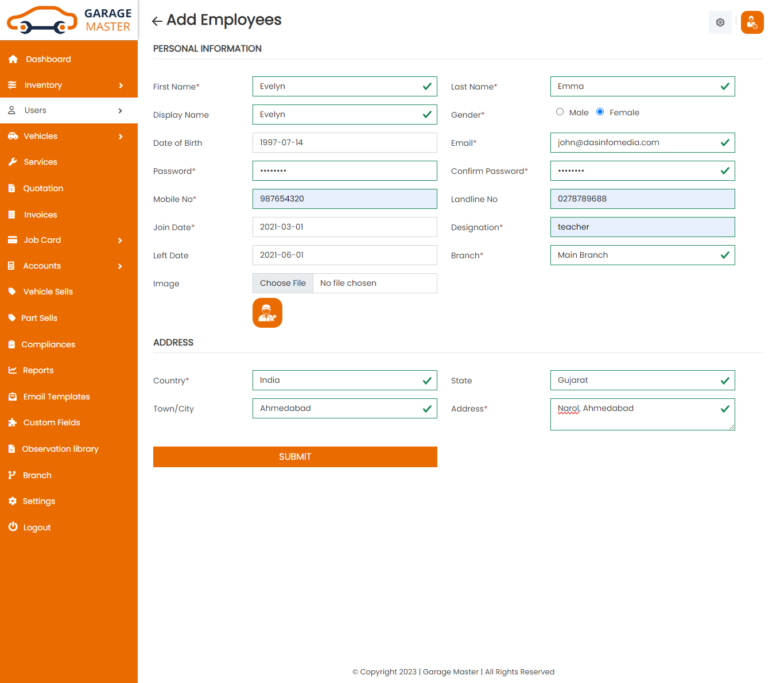Expand the Inventory submenu arrow
Viewport: 784px width, 683px height.
pyautogui.click(x=121, y=86)
